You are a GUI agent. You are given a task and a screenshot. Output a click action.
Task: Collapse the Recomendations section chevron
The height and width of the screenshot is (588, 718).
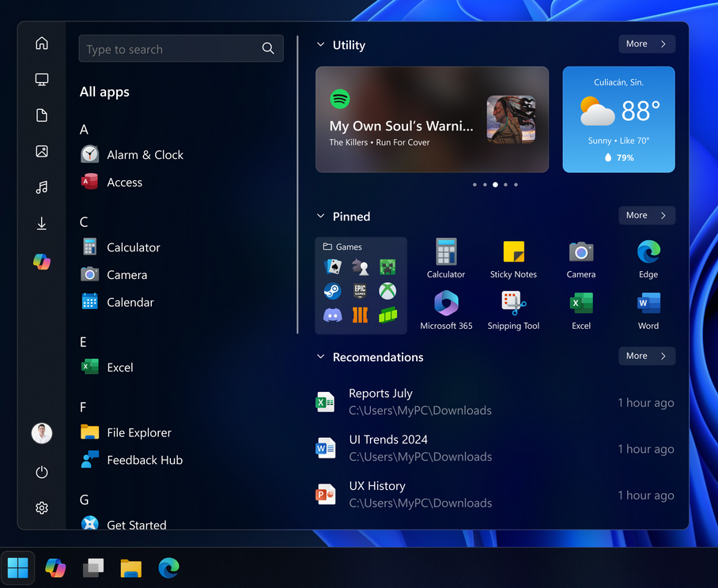(321, 356)
